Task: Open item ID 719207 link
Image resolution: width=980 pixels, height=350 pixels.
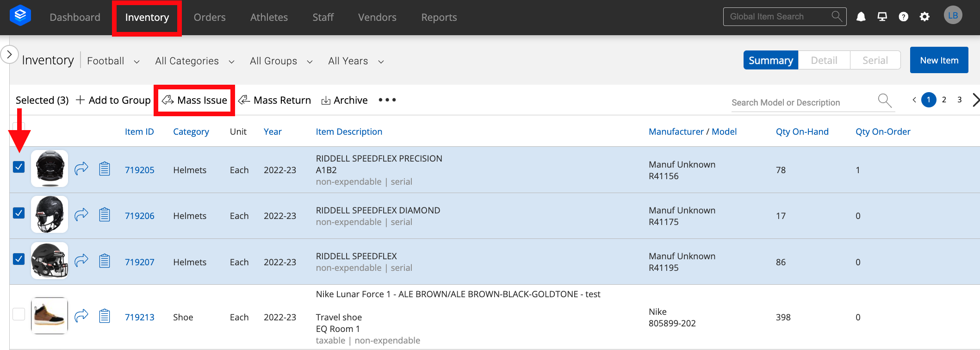Action: [140, 262]
